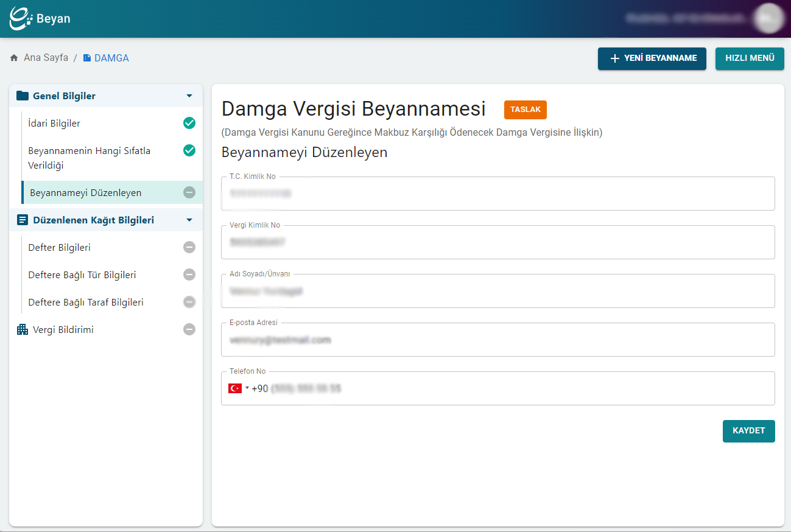Click the grey status icon for Vergi Bildirimi
The width and height of the screenshot is (791, 532).
tap(189, 329)
